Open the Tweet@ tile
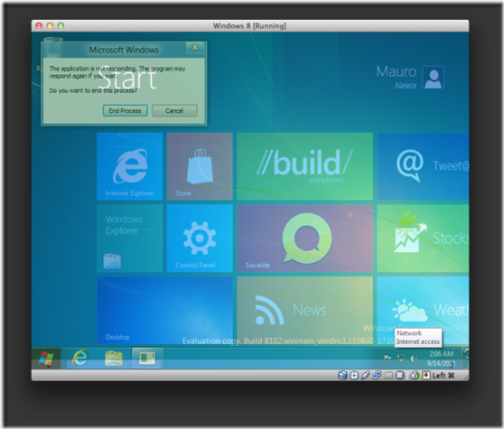 point(423,166)
